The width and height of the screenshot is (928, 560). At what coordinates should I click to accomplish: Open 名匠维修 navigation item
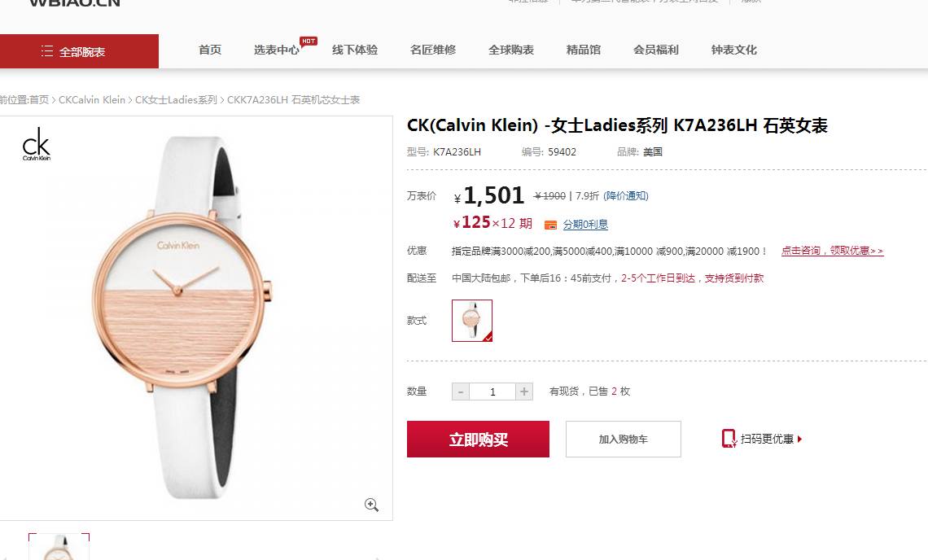coord(432,50)
